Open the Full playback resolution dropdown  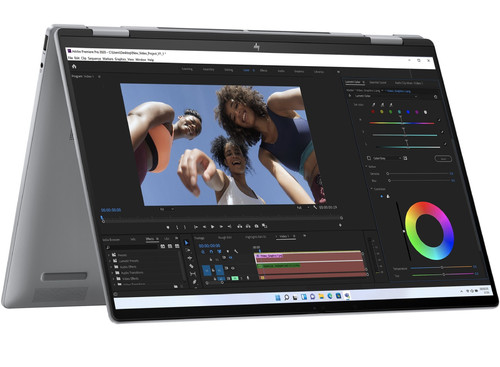(x=303, y=207)
